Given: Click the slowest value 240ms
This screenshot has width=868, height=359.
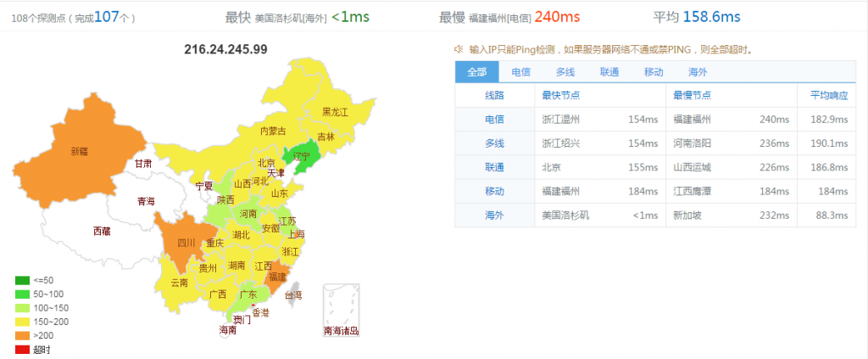Looking at the screenshot, I should point(558,17).
